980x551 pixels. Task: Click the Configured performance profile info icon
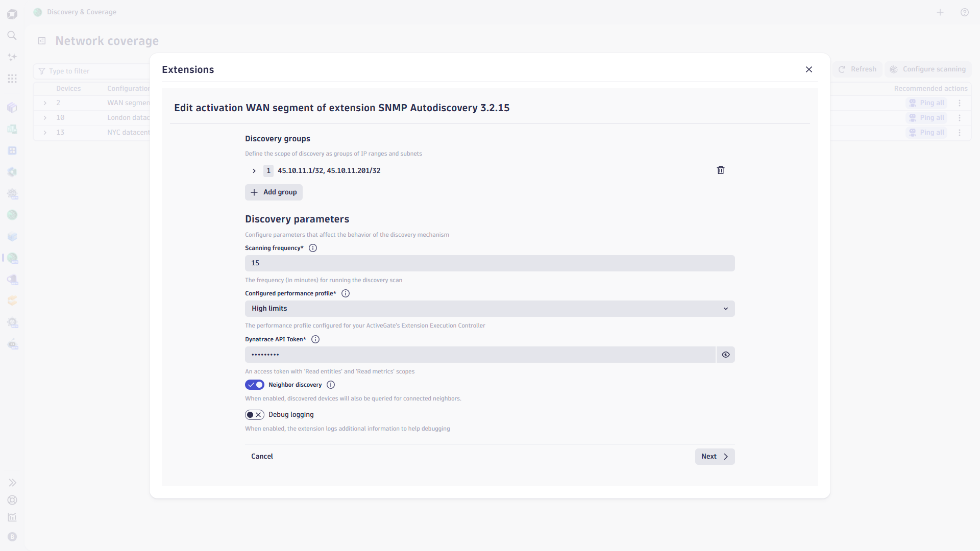(346, 293)
